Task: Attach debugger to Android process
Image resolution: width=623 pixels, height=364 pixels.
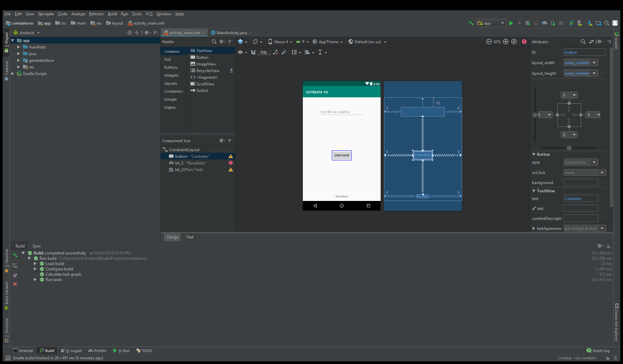Action: [553, 23]
